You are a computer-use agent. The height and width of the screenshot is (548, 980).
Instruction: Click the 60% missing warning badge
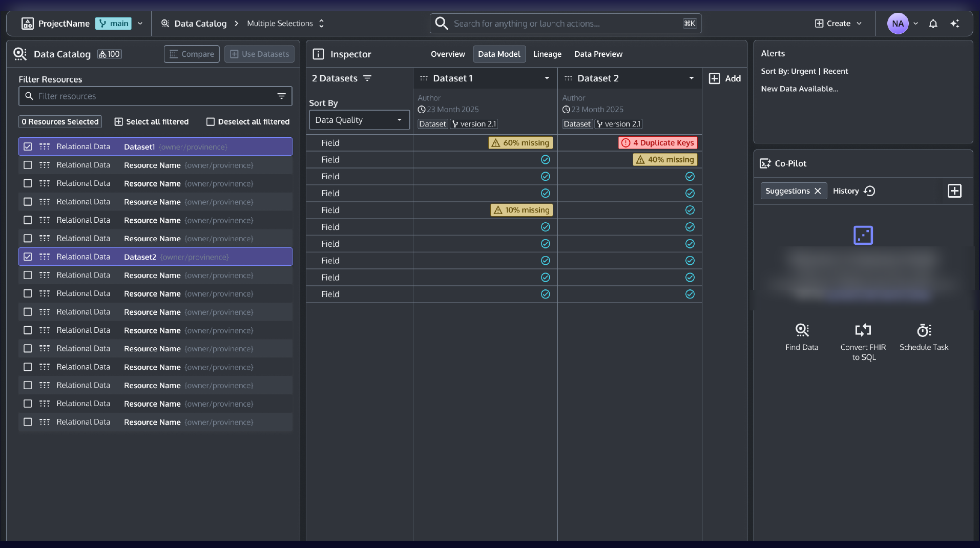(x=520, y=143)
